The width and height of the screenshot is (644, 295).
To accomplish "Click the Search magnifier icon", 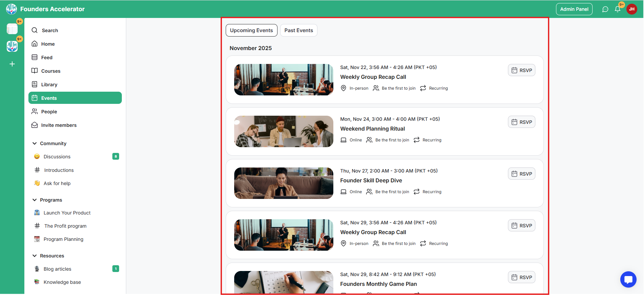I will tap(35, 30).
